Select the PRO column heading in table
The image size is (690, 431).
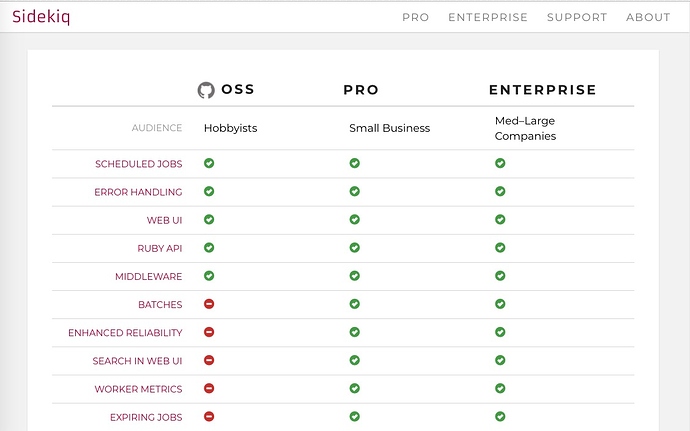(361, 90)
